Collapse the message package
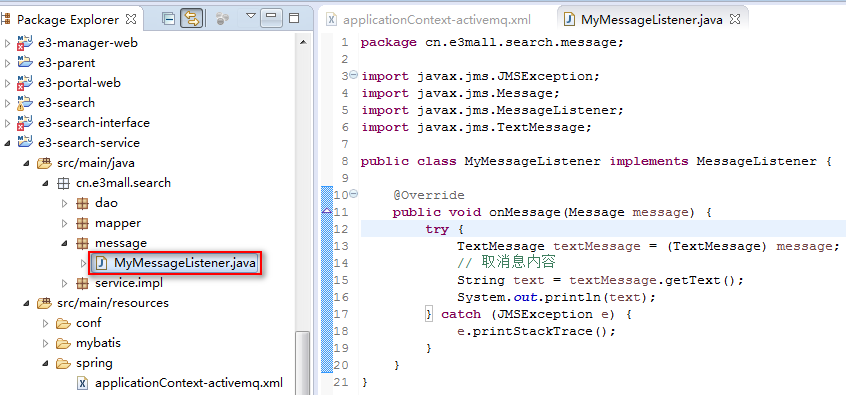 tap(65, 243)
